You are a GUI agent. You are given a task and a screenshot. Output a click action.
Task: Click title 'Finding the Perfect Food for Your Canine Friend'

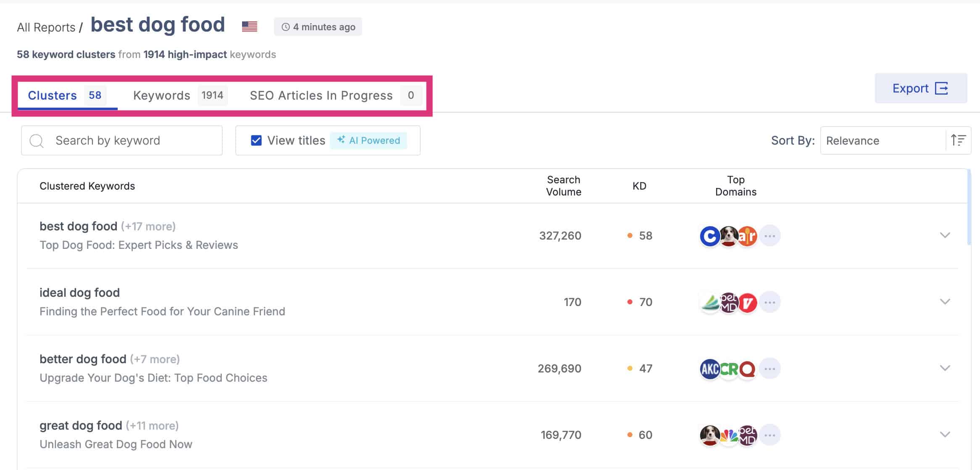pyautogui.click(x=162, y=312)
